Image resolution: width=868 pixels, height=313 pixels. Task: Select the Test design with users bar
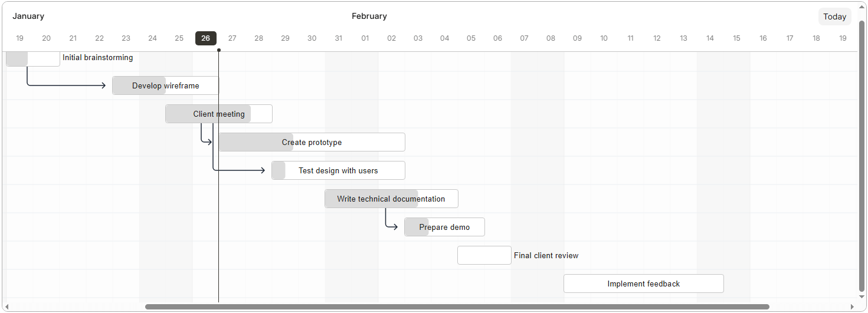tap(338, 170)
